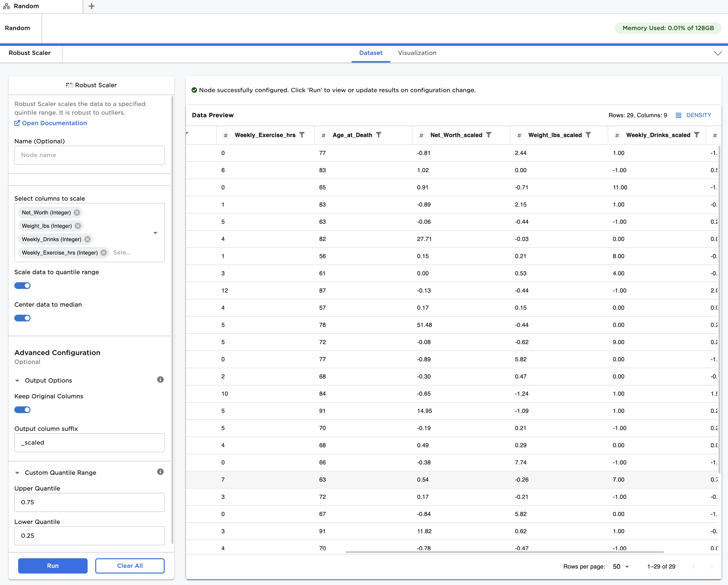
Task: Filter the Weekly_Exercise_hrs column
Action: point(302,135)
